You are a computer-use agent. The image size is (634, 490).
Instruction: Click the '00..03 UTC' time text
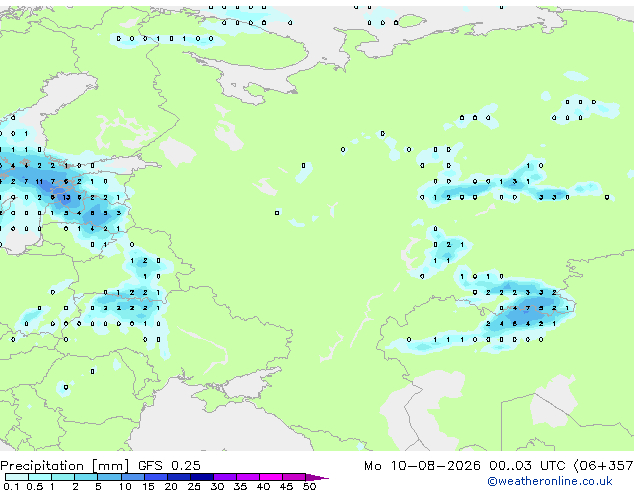coord(527,465)
